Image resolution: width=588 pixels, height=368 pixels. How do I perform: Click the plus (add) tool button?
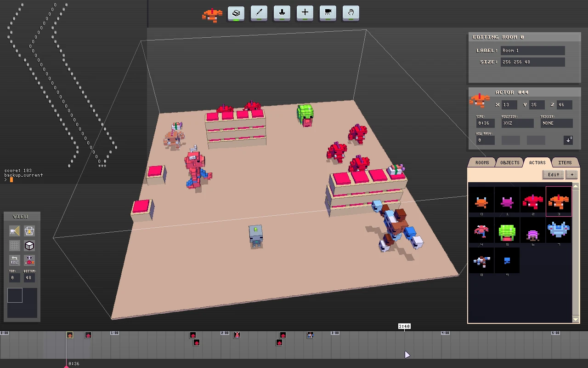pos(305,13)
